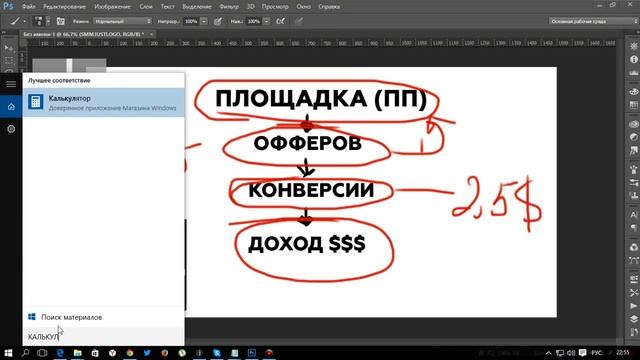The image size is (640, 360).
Task: Open File Explorer from the taskbar
Action: click(78, 353)
